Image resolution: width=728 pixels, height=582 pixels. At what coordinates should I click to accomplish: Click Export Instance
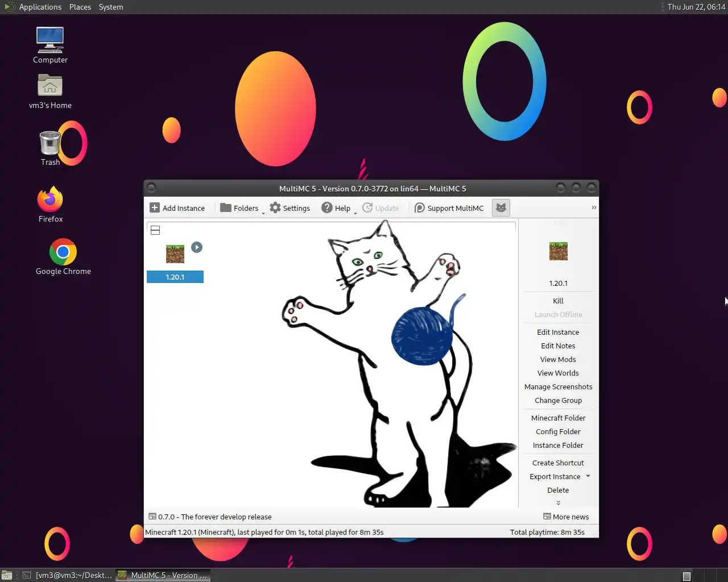click(x=555, y=476)
